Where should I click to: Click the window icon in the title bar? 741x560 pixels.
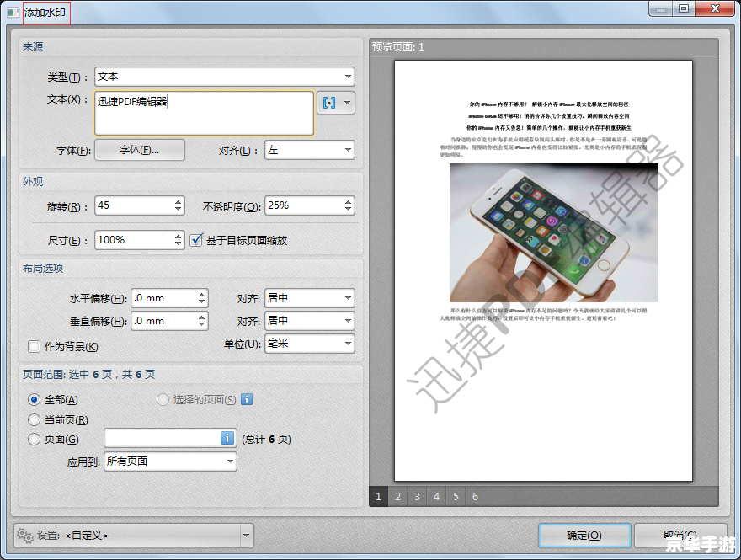tap(13, 13)
